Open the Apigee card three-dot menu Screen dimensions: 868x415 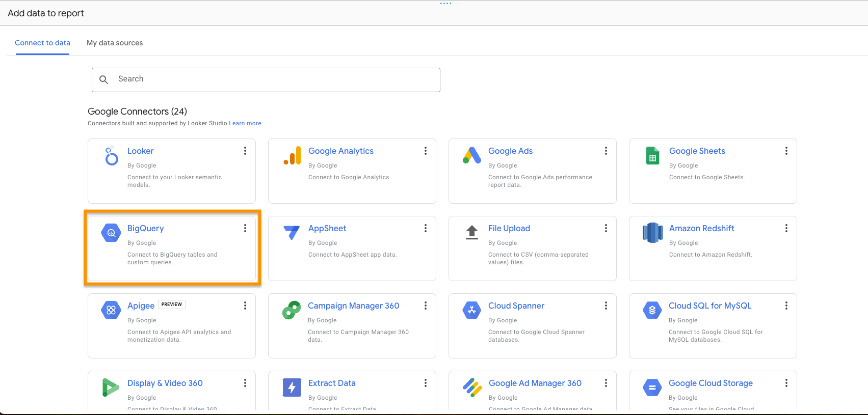coord(245,306)
